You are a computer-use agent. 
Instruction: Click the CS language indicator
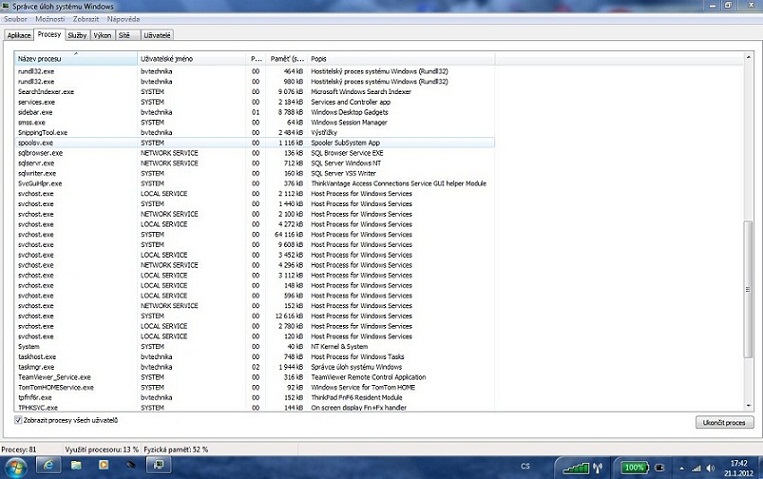pyautogui.click(x=525, y=466)
